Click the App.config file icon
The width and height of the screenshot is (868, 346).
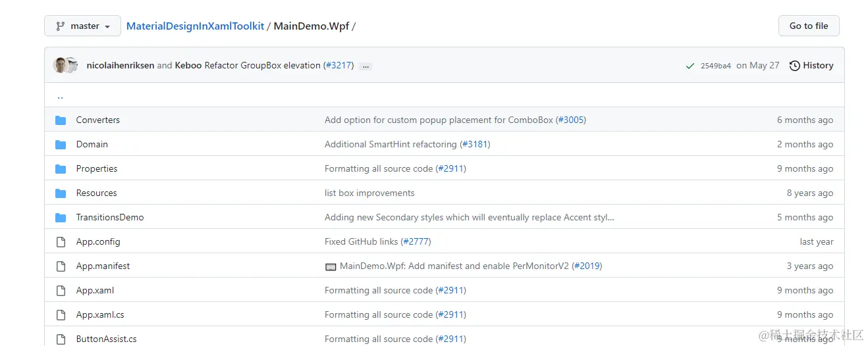tap(61, 242)
